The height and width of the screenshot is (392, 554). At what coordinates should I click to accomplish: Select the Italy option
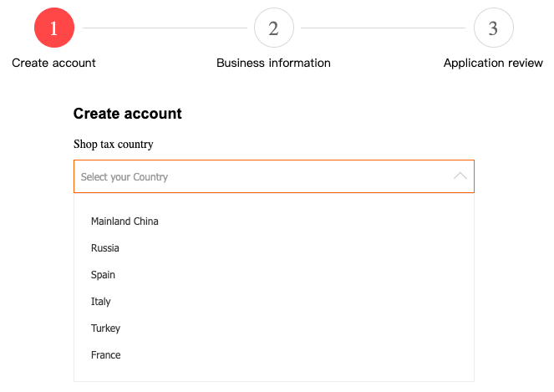click(101, 302)
